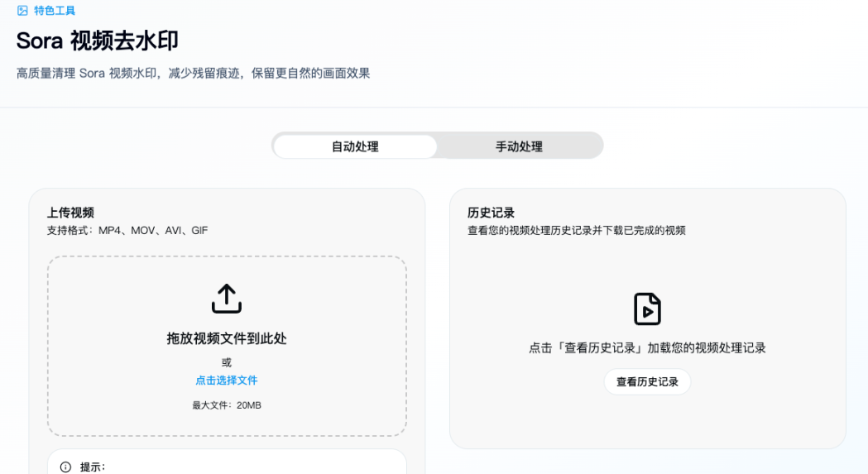Screen dimensions: 868x474
Task: Click the 高质量清理 Sora 视频水印 subtitle
Action: [193, 74]
